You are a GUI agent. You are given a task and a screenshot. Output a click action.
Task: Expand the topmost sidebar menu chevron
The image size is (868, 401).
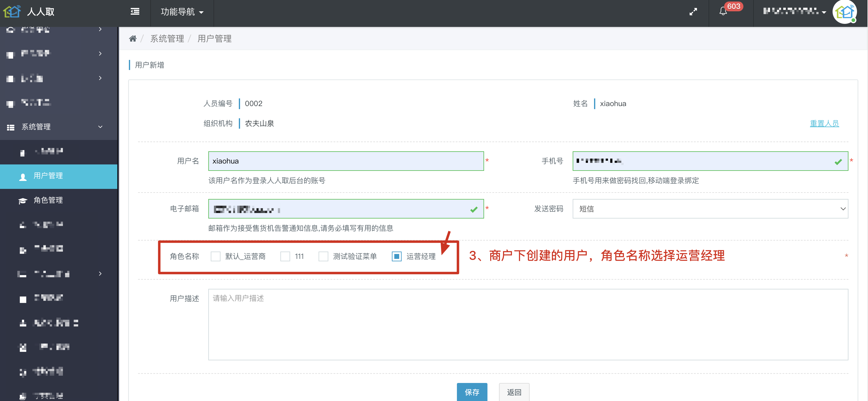[x=100, y=29]
